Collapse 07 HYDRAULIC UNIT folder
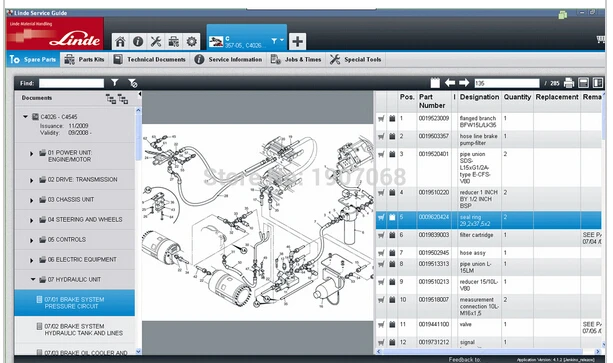Screen dimensions: 613x363 tap(33, 279)
